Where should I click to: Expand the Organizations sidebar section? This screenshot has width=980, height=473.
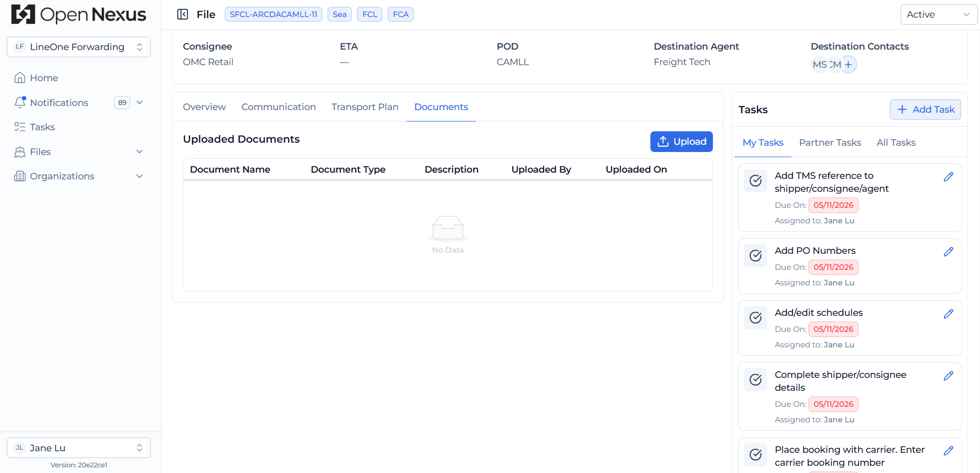[139, 176]
